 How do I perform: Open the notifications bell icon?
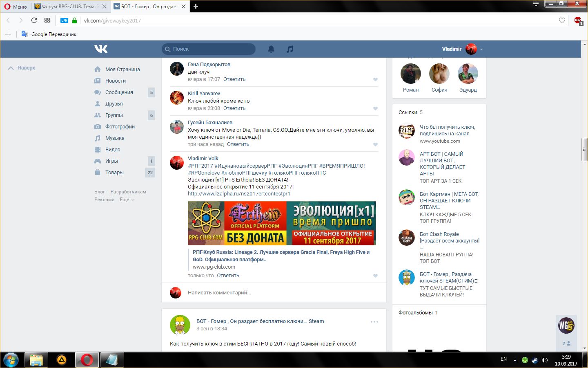[271, 49]
